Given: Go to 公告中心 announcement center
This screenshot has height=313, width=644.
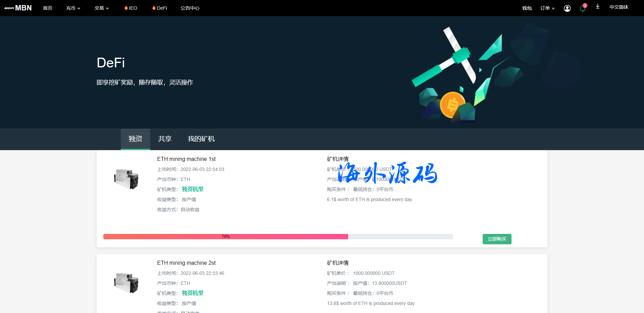Looking at the screenshot, I should coord(190,8).
